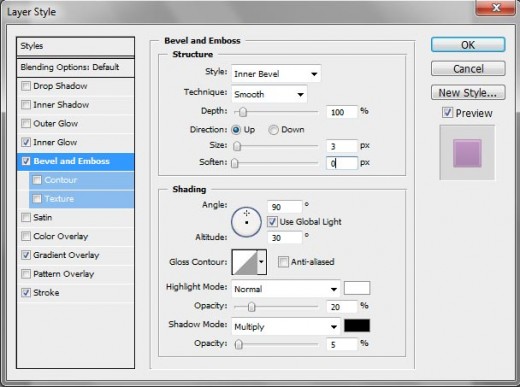Click the Depth slider handle
Viewport: 520px width, 387px height.
(243, 112)
